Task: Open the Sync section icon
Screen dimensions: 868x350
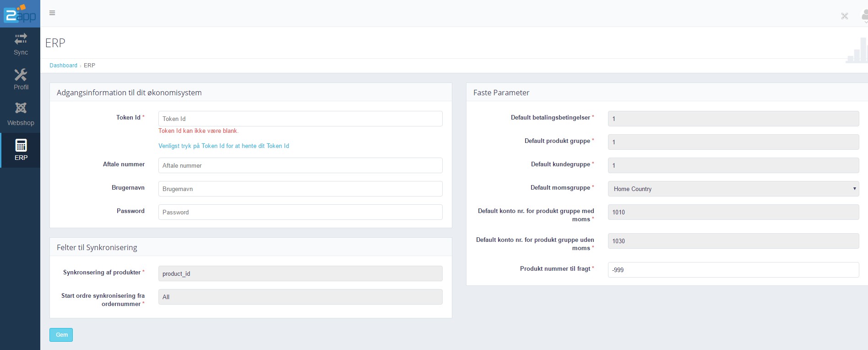Action: coord(21,39)
